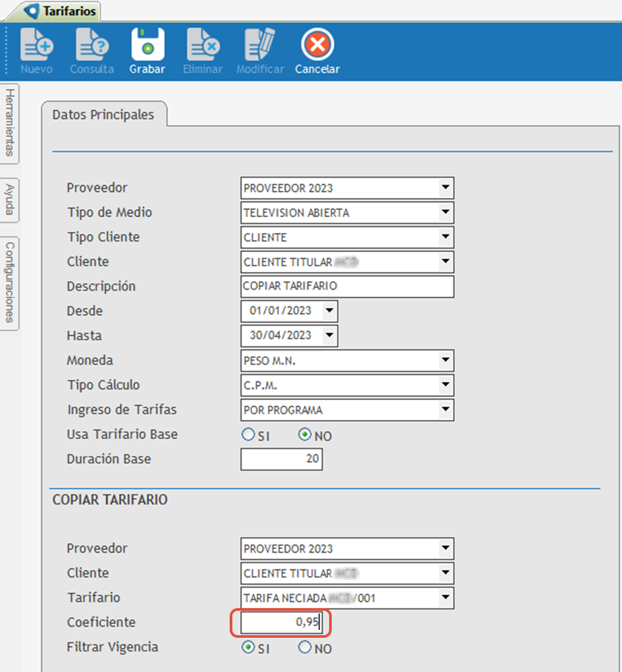Viewport: 622px width, 672px height.
Task: Open the Hasta date picker arrow
Action: (x=329, y=336)
